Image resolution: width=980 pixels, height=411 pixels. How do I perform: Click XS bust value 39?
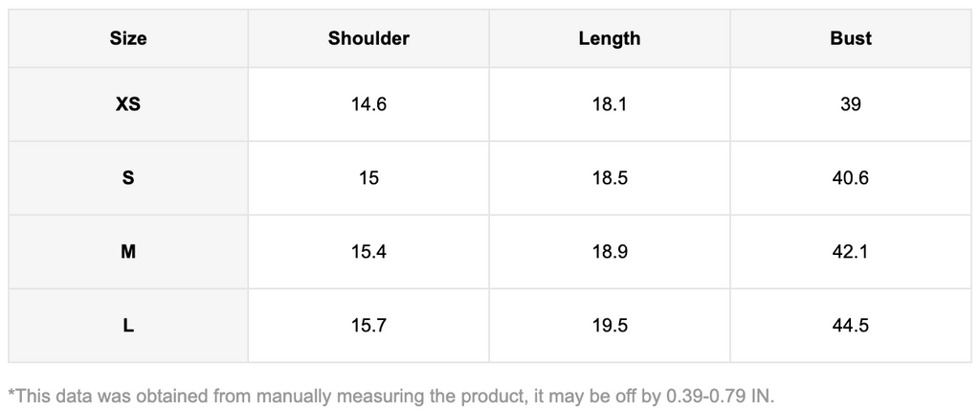click(851, 104)
